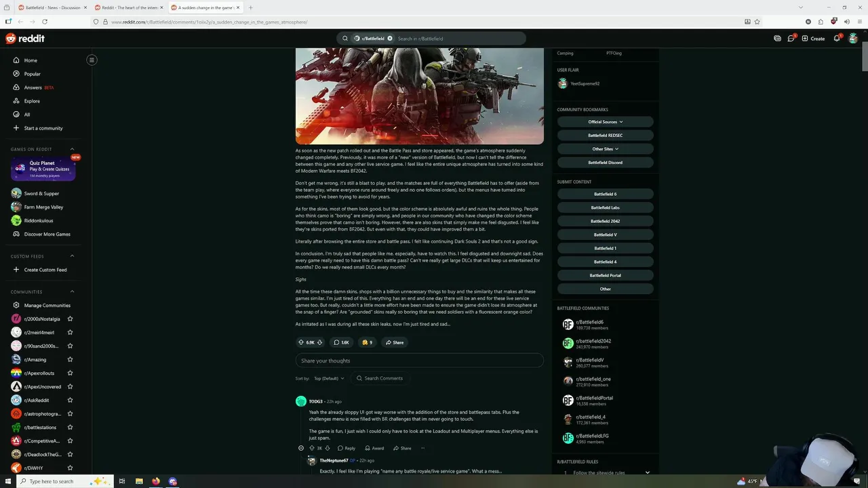868x488 pixels.
Task: Open the Battlefield Discord bookmark
Action: [x=605, y=162]
